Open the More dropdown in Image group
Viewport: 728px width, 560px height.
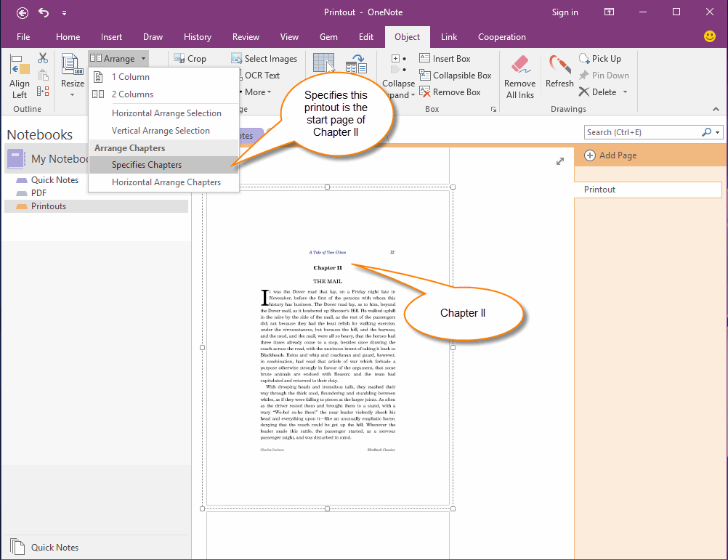coord(258,92)
